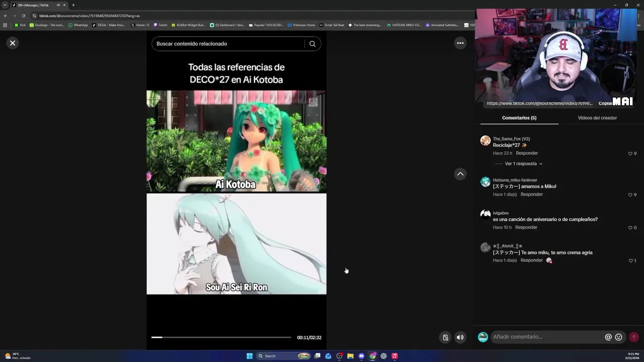Open ivigabro profile avatar
Viewport: 644px width, 362px height.
[485, 215]
